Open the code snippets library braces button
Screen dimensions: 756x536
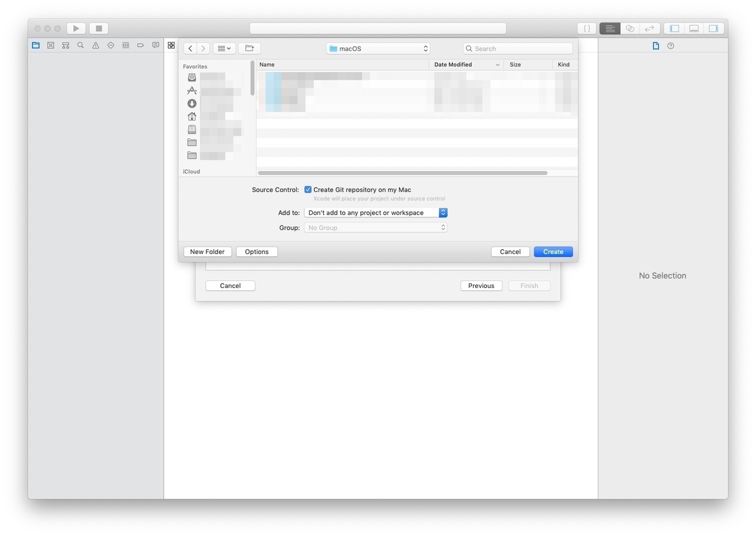coord(586,28)
